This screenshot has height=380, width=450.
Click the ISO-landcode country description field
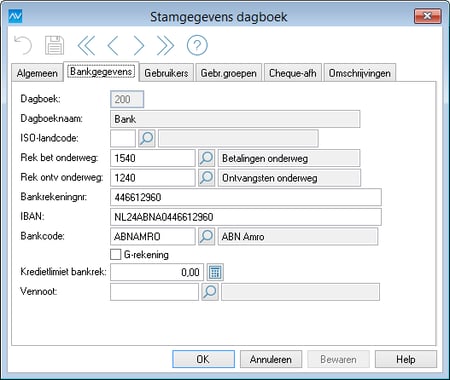click(x=238, y=138)
